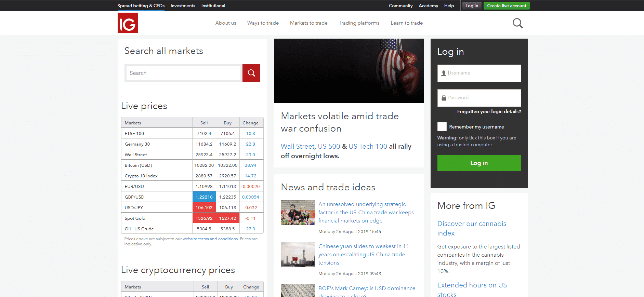
Task: Select the Spread betting & CFDs tab
Action: [141, 6]
